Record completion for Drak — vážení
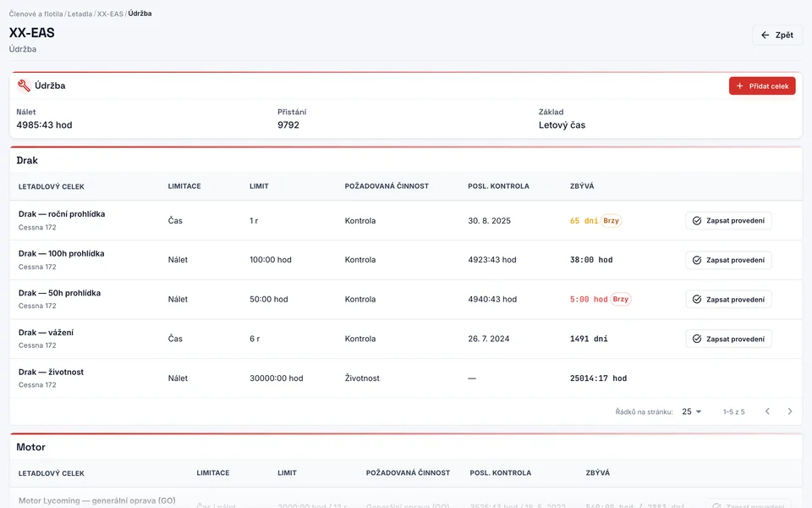The width and height of the screenshot is (812, 508). (x=728, y=339)
